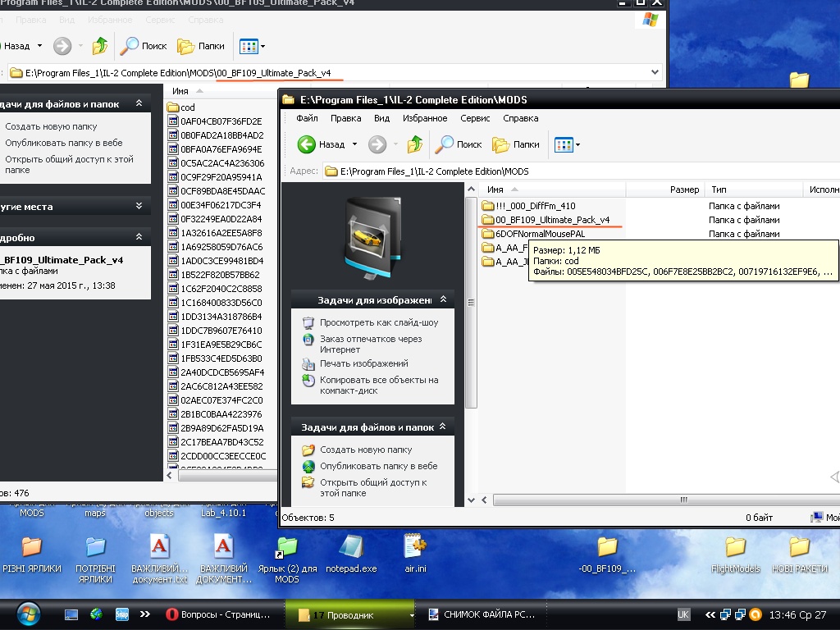Sort files by the Размер column header
This screenshot has height=630, width=840.
pos(684,189)
